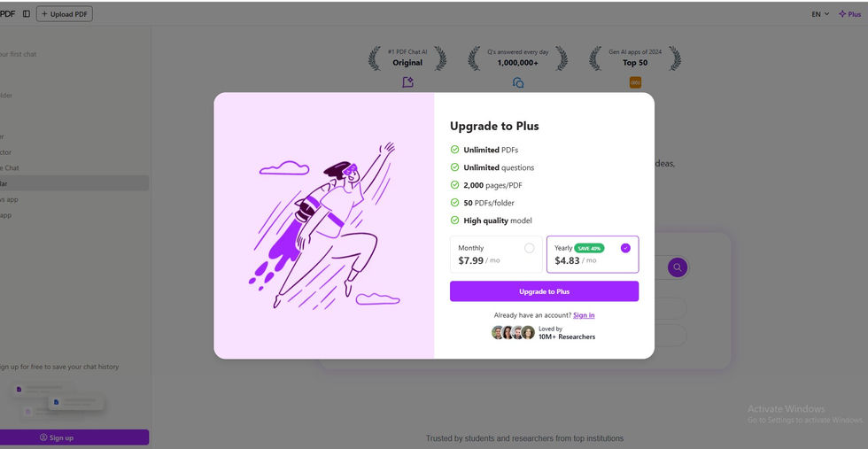
Task: Click the researcher avatars group
Action: tap(513, 332)
